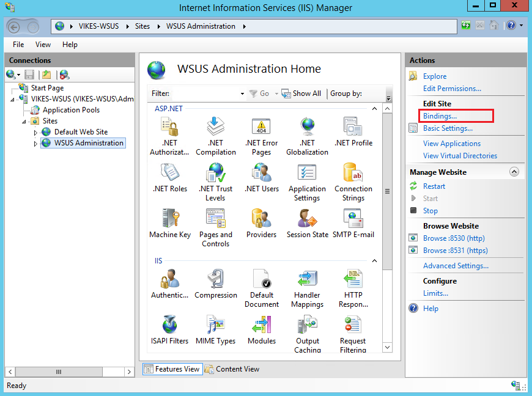Open the Machine Key feature
This screenshot has height=396, width=532.
(x=169, y=219)
